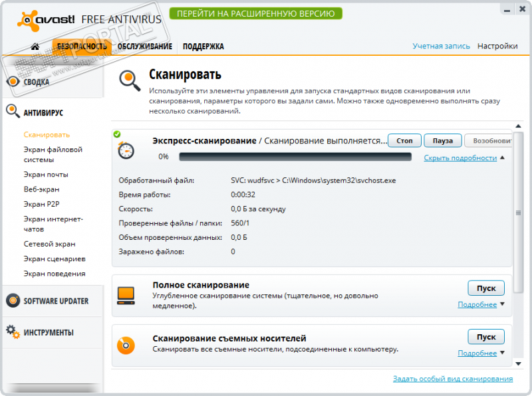
Task: Open Экран поведения in sidebar
Action: [55, 274]
